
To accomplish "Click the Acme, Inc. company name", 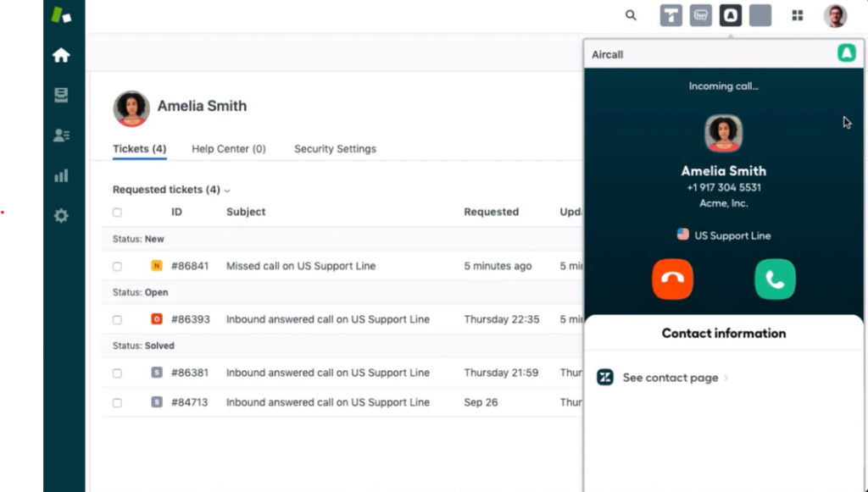I will 724,203.
